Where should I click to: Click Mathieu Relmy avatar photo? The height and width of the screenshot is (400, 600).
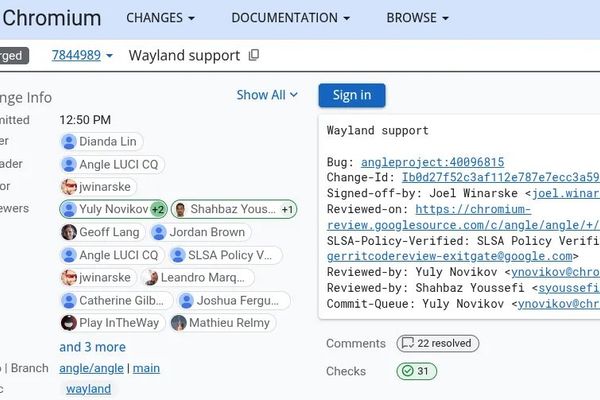pos(179,323)
